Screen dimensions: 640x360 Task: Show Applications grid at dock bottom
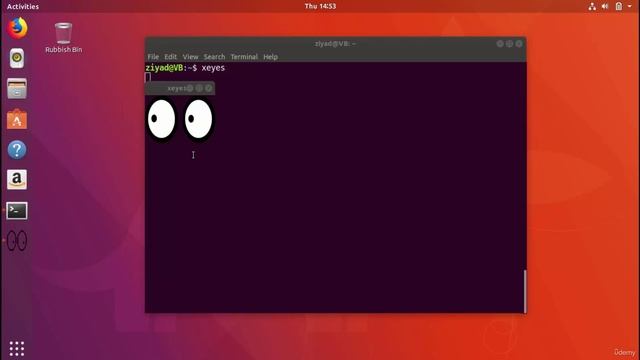tap(17, 349)
